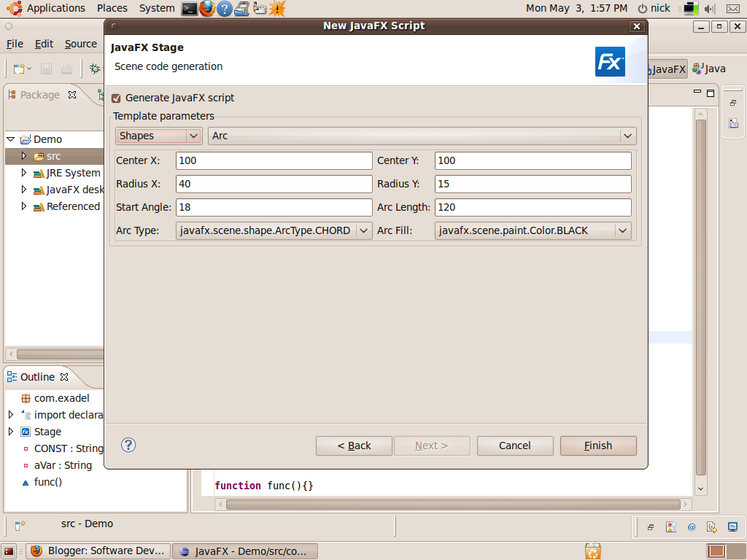Switch to the JavaFX perspective
Screen dimensions: 747x560
click(667, 69)
